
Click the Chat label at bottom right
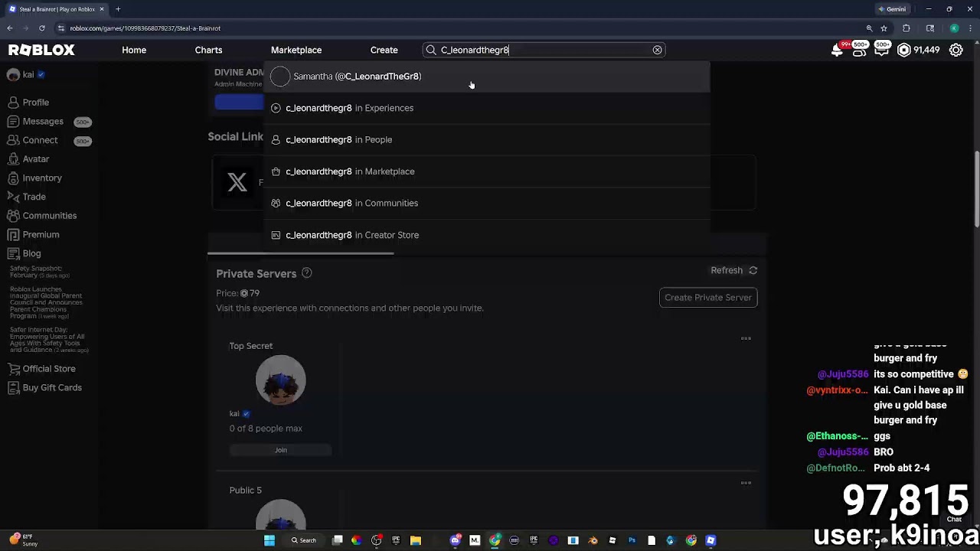[x=954, y=520]
